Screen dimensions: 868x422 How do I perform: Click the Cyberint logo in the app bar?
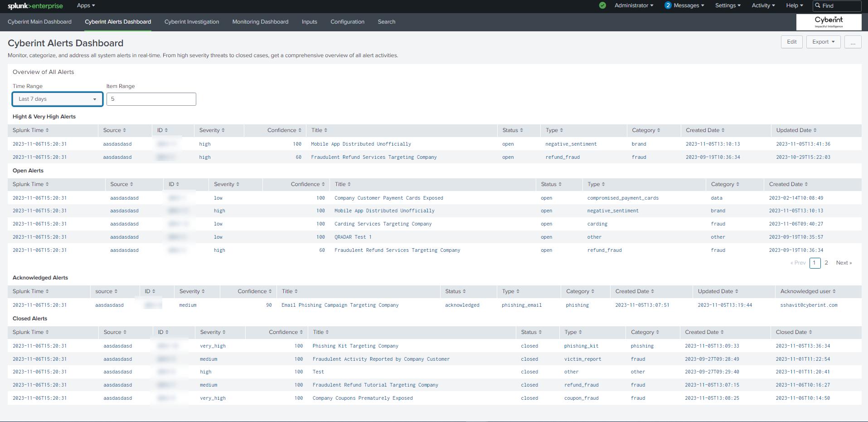coord(829,22)
